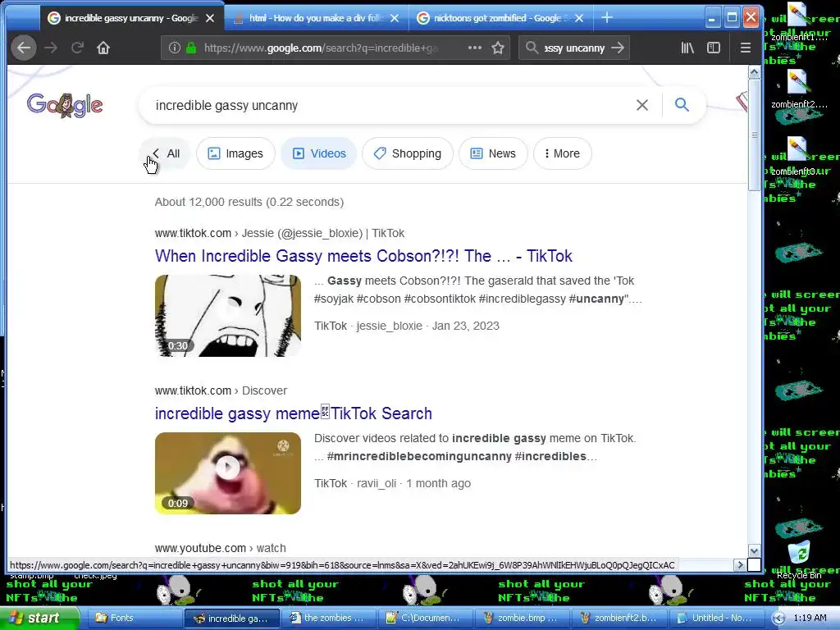Screen dimensions: 840x630
Task: Click the www.tiktok.com Jessie source line
Action: coord(280,233)
